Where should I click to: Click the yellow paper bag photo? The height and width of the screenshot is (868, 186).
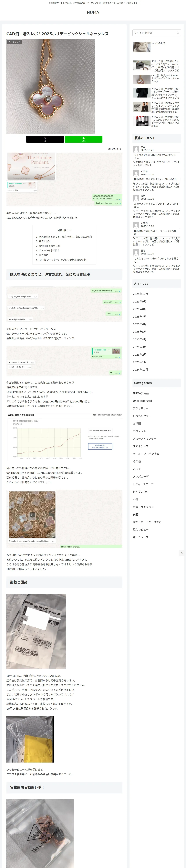[x=30, y=739]
